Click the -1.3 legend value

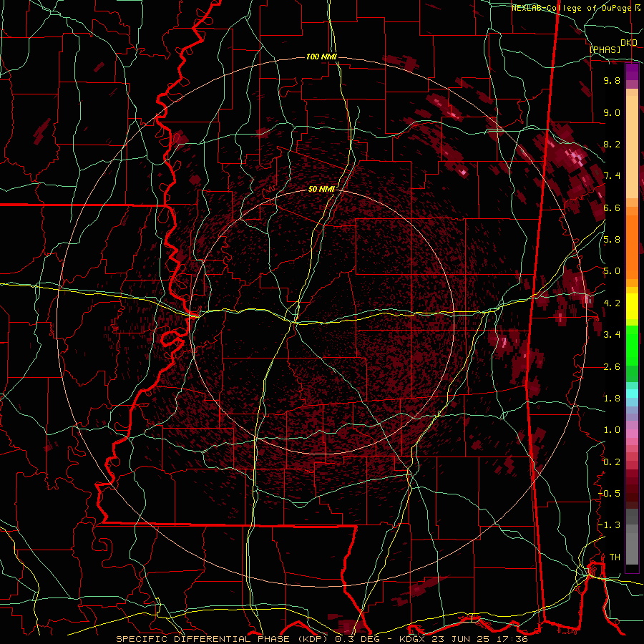[x=609, y=525]
